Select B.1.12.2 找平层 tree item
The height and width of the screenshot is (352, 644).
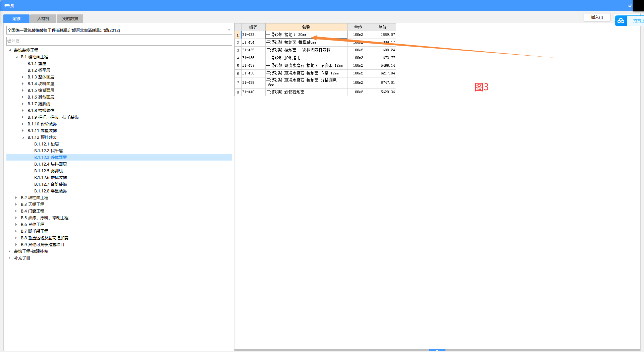point(49,151)
